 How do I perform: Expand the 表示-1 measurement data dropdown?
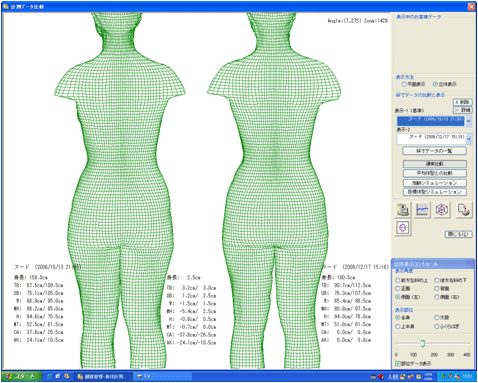[469, 121]
